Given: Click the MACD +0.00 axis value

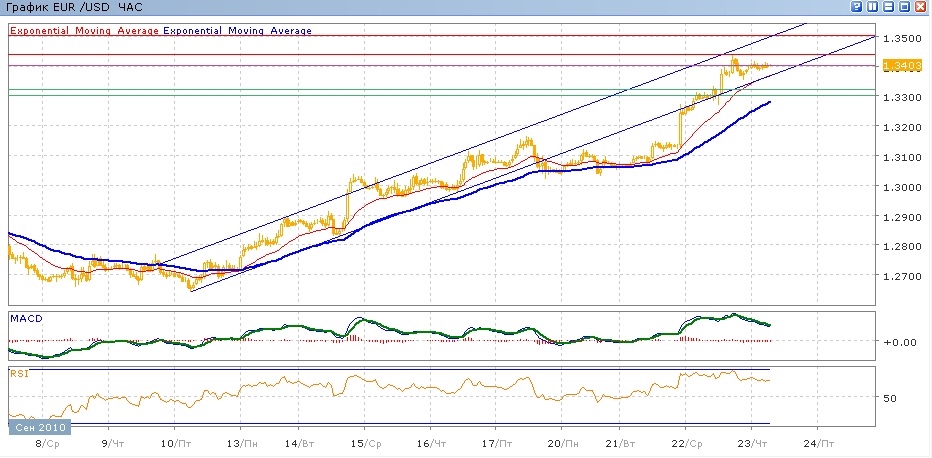Looking at the screenshot, I should (898, 342).
